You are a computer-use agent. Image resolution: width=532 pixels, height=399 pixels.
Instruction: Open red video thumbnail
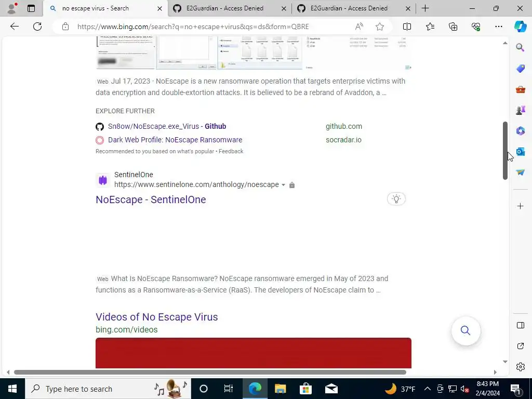click(254, 353)
